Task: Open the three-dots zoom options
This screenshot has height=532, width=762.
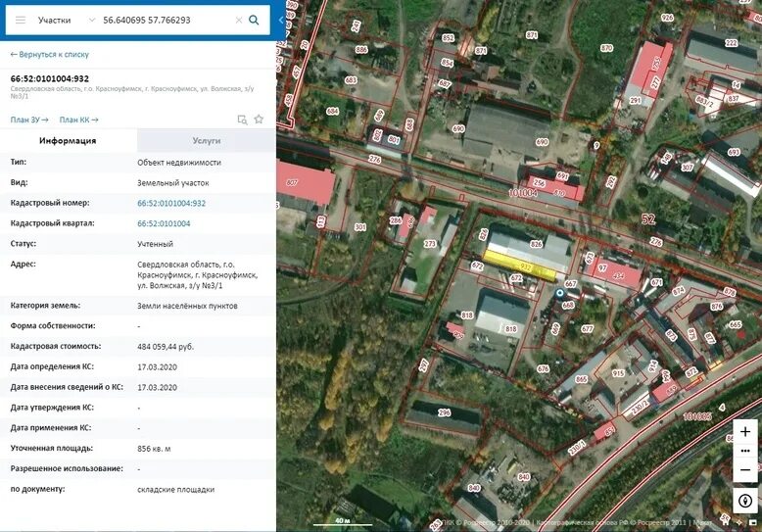Action: 745,451
